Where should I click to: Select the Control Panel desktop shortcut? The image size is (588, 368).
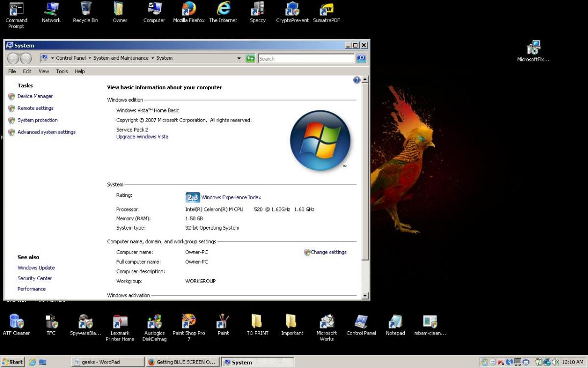pos(361,325)
